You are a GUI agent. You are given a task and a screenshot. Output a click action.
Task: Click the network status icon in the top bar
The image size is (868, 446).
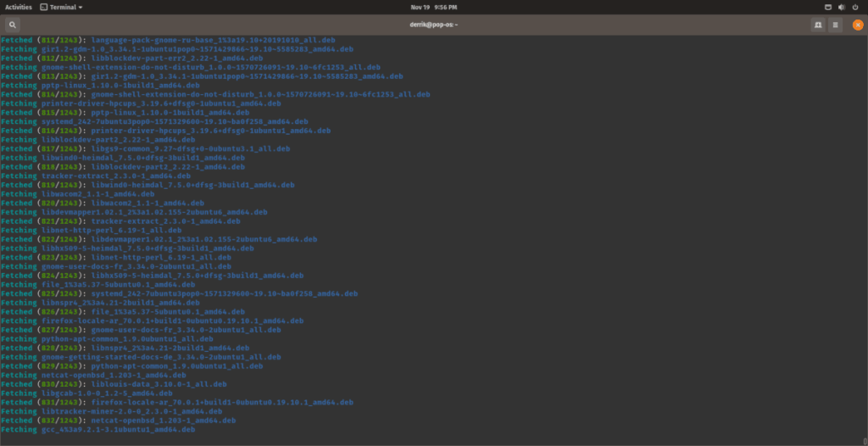point(828,6)
